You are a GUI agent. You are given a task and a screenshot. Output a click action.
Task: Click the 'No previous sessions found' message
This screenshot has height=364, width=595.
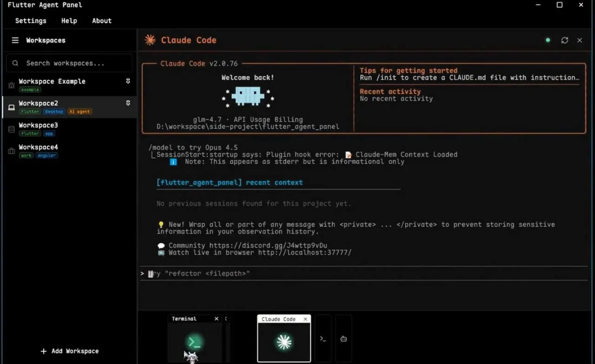pos(254,203)
